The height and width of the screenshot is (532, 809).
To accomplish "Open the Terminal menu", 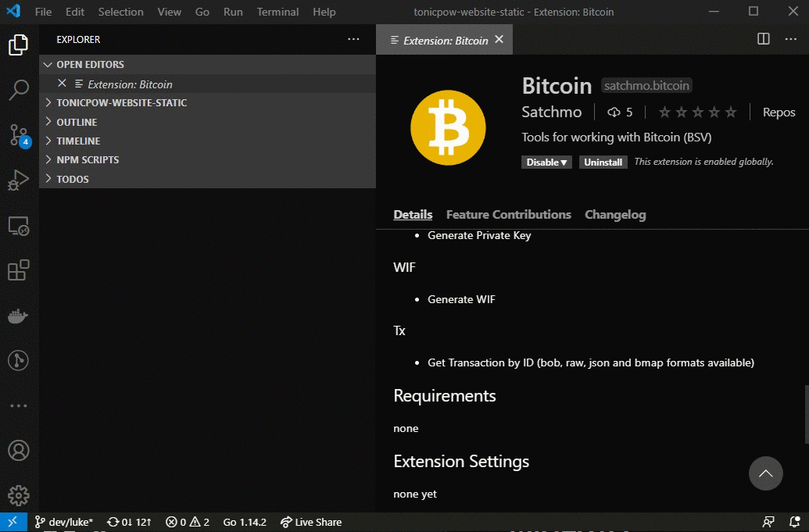I will (x=277, y=12).
